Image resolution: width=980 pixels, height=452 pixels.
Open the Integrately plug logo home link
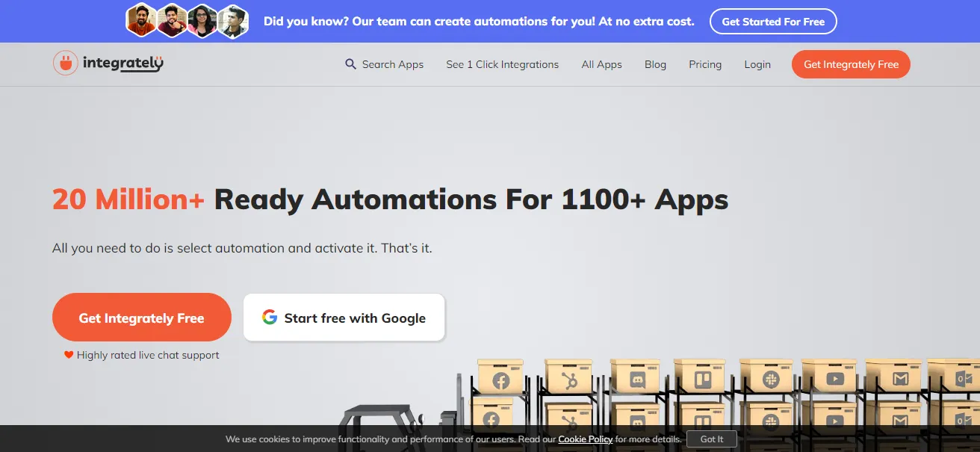[108, 64]
